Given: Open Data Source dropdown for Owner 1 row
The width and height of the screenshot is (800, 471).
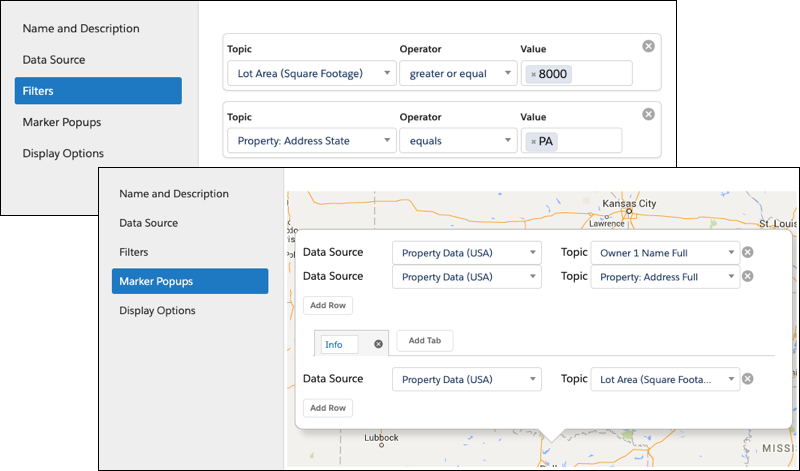Looking at the screenshot, I should click(467, 253).
